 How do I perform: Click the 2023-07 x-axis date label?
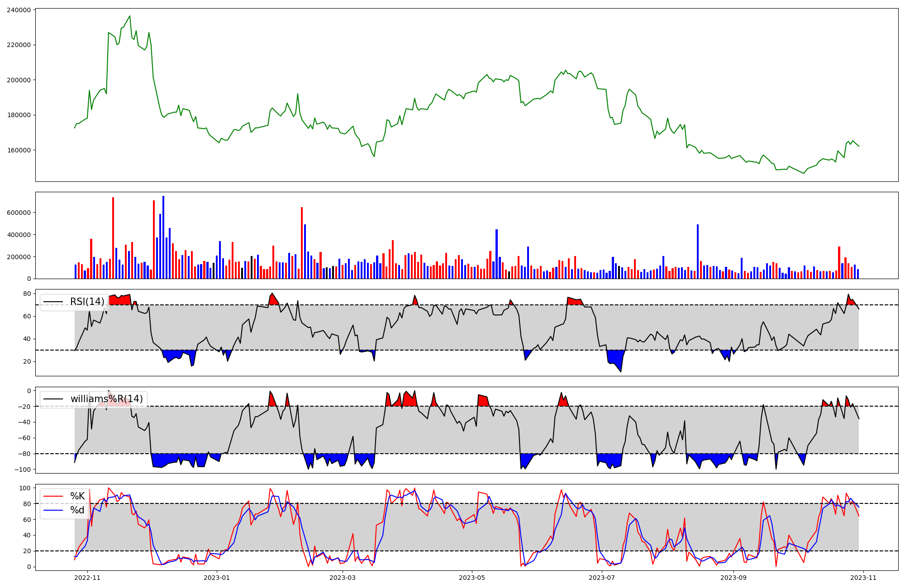[602, 578]
